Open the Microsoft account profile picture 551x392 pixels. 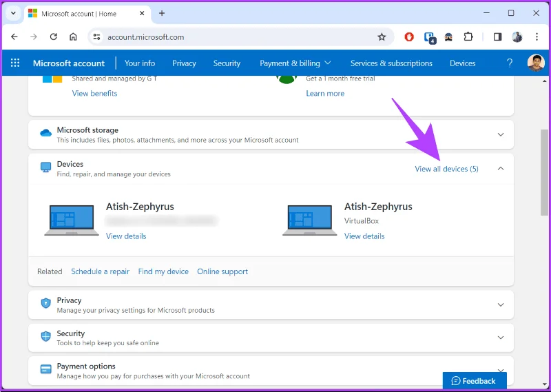[536, 63]
